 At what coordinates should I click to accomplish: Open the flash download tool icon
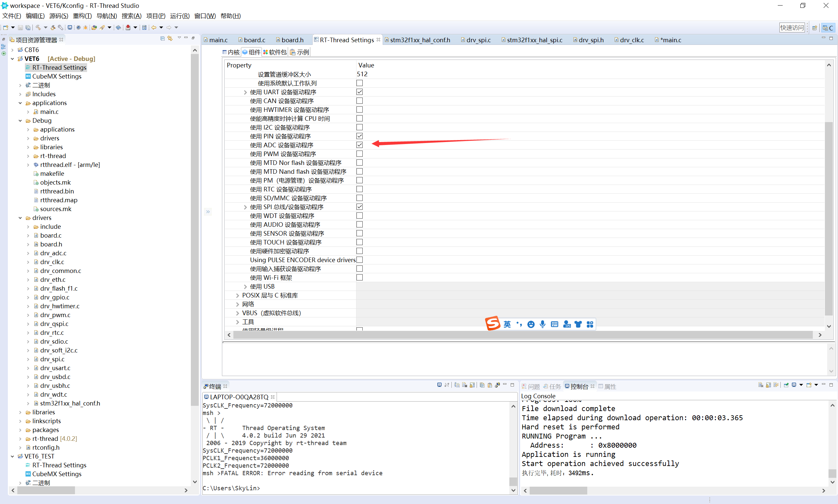[128, 27]
